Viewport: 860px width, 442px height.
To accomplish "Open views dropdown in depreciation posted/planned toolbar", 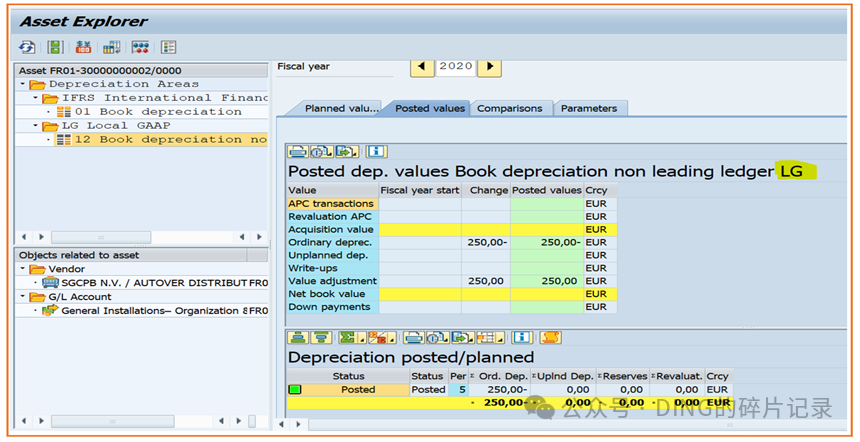I will [x=438, y=337].
